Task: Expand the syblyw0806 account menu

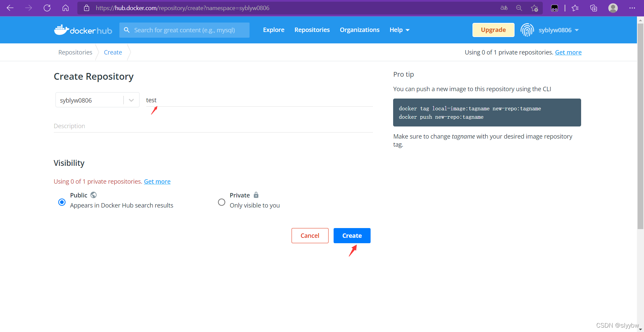Action: (x=559, y=30)
